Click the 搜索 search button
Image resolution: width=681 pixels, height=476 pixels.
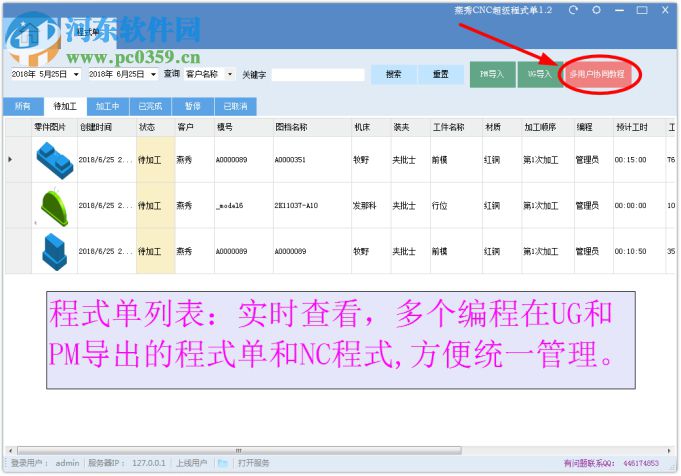[393, 74]
